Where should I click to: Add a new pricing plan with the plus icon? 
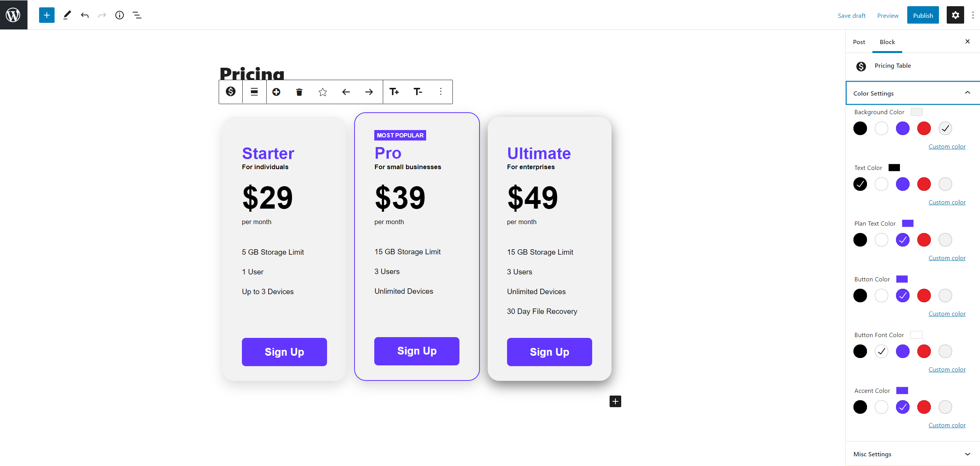pos(276,92)
